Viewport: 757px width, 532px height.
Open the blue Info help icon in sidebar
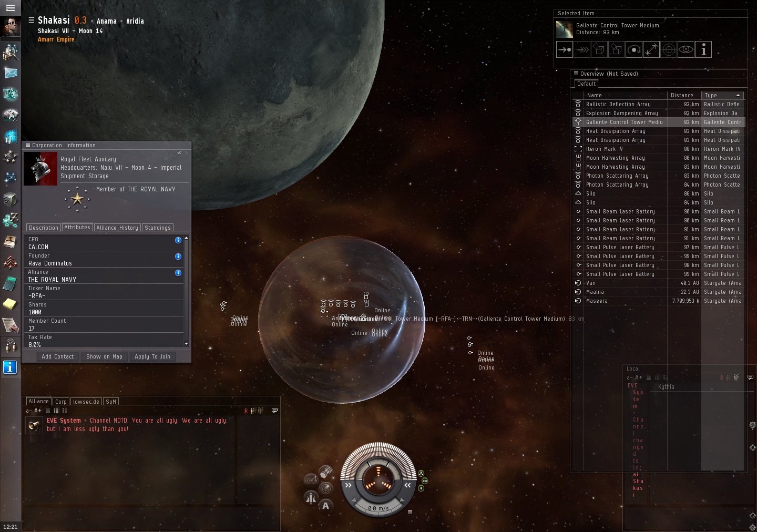coord(10,367)
